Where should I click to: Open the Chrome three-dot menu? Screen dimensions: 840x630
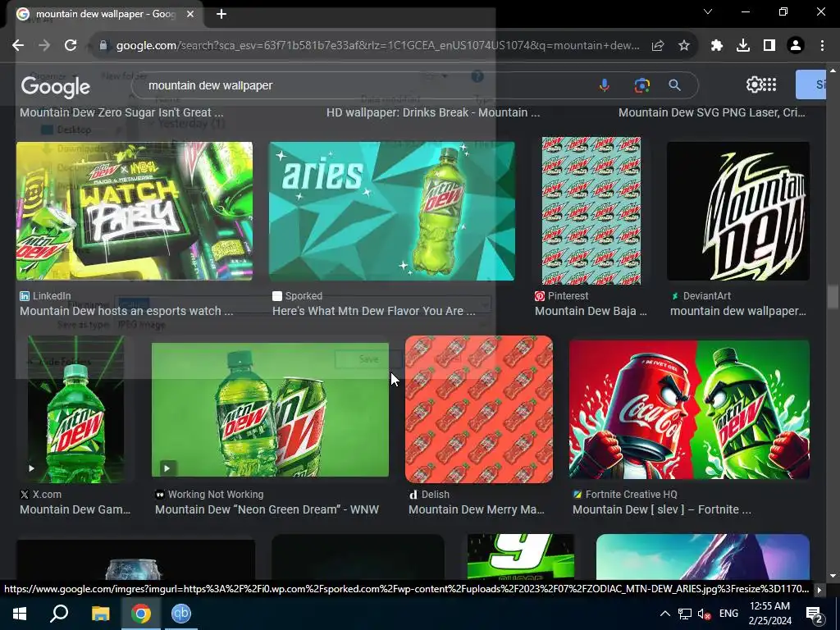822,46
